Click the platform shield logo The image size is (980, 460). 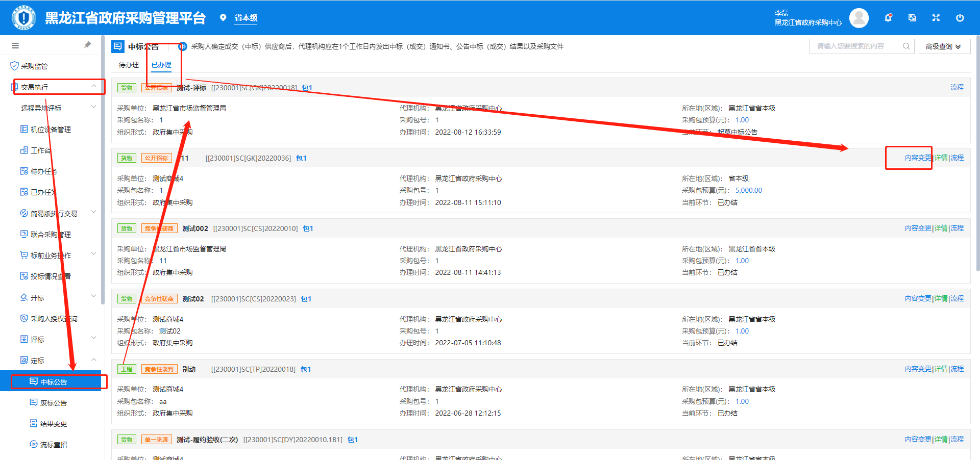[x=23, y=18]
